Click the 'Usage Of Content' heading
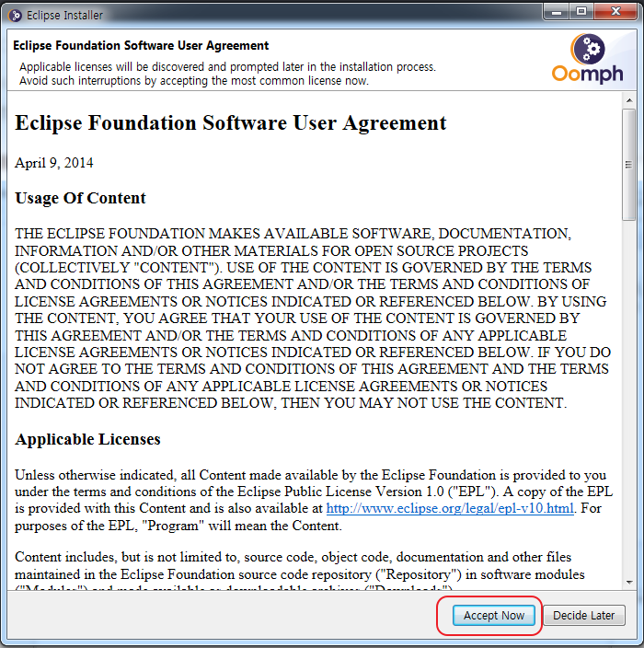644x648 pixels. [x=81, y=198]
